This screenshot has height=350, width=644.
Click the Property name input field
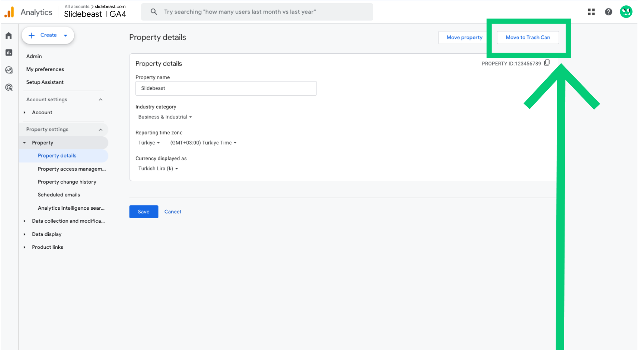pos(226,88)
